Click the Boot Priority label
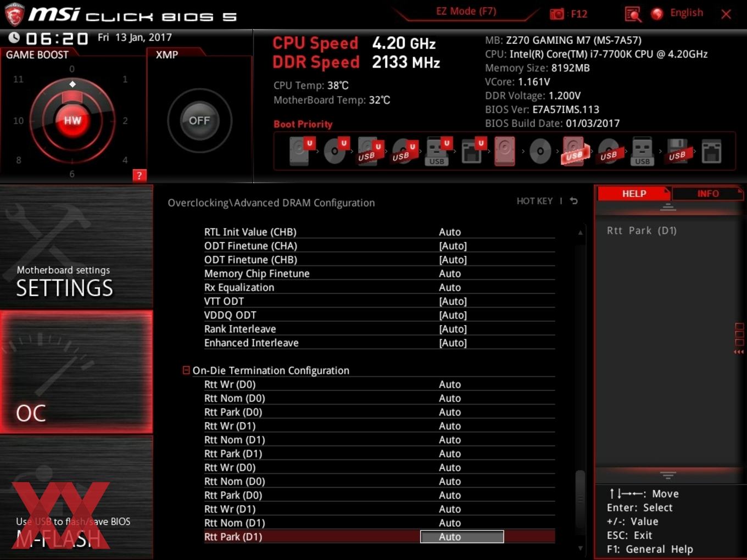This screenshot has height=560, width=747. pos(303,124)
